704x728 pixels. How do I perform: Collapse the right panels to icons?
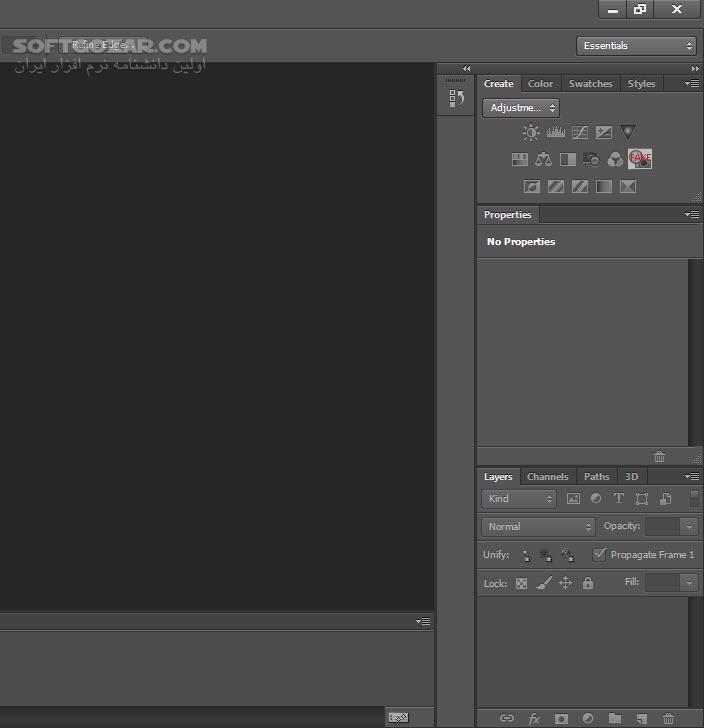click(695, 69)
